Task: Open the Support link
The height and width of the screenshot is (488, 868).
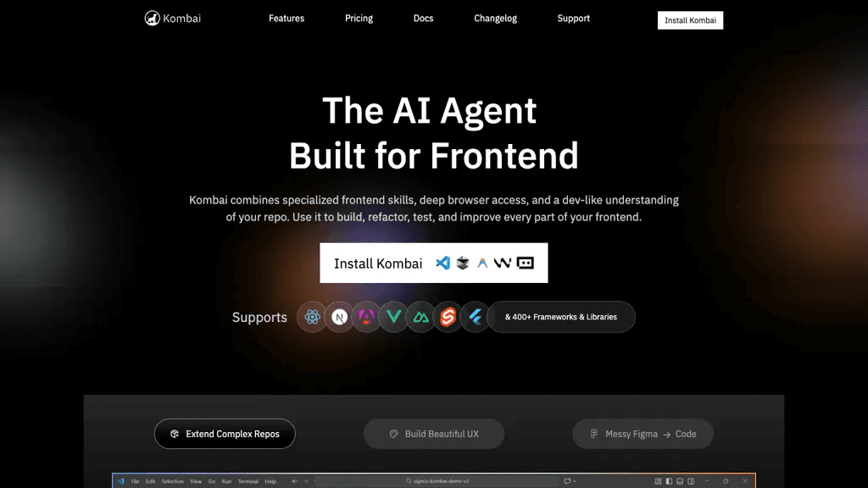Action: (574, 19)
